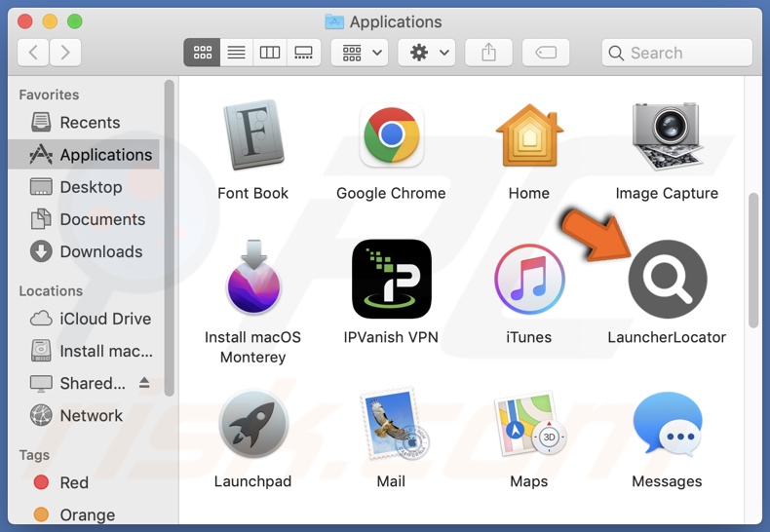Zoom the Finder window with green button
This screenshot has width=770, height=532.
(x=75, y=21)
